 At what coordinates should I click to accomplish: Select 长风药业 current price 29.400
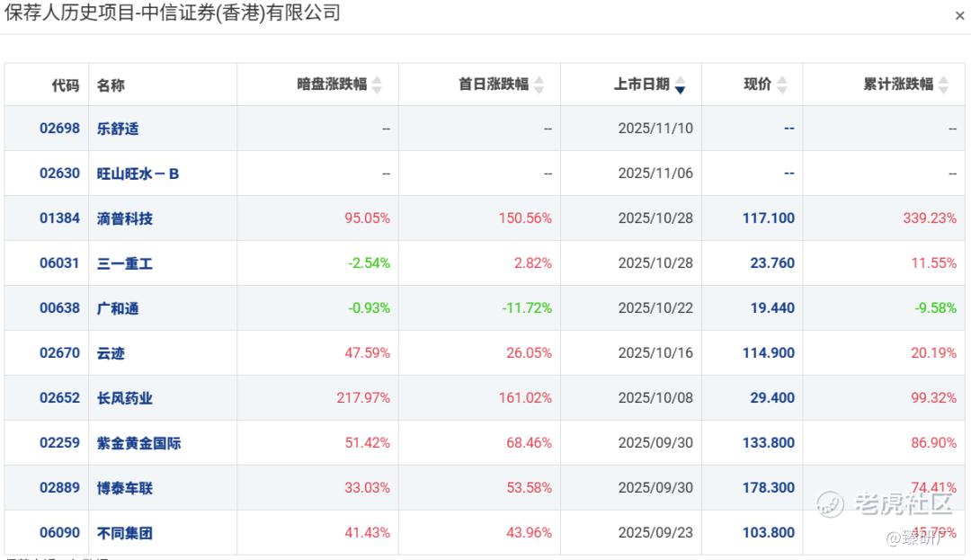[772, 397]
